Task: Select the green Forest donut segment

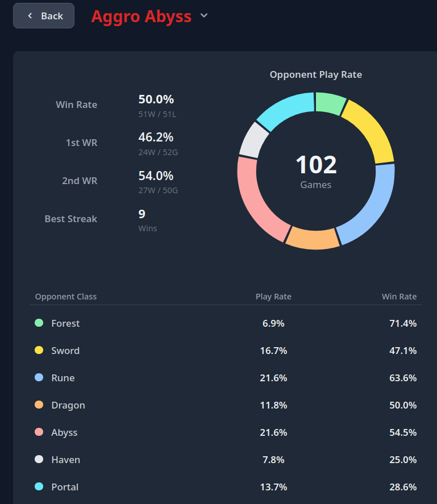Action: click(x=330, y=103)
